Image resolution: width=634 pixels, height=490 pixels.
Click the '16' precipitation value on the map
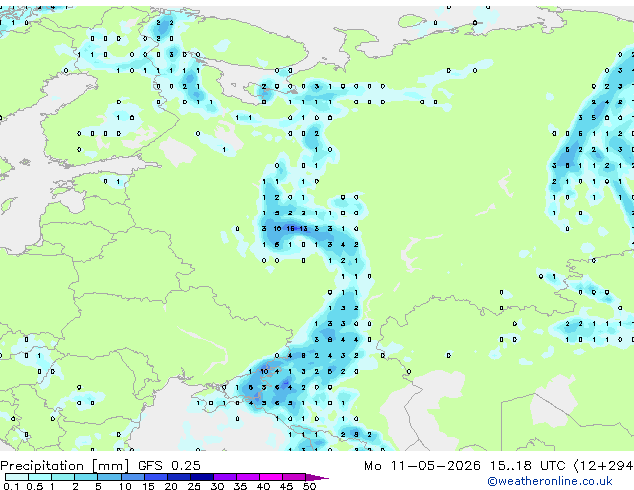(290, 229)
